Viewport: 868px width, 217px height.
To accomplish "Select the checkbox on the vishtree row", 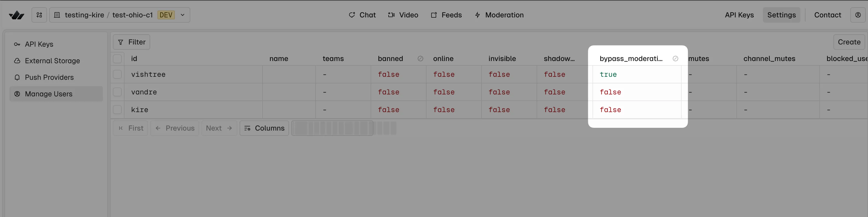I will (117, 74).
